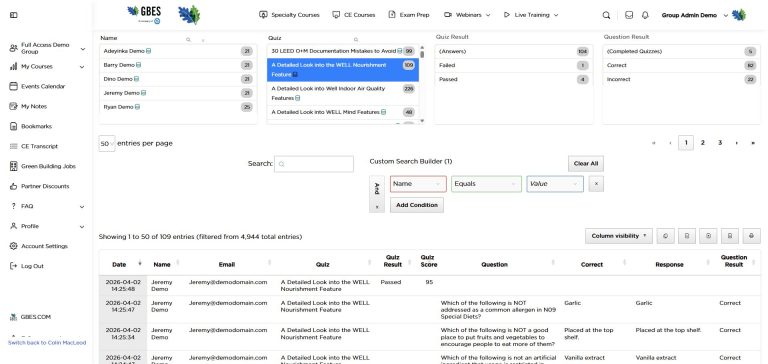Go to the next page using the single arrow
Viewport: 768px width, 364px height.
point(736,143)
